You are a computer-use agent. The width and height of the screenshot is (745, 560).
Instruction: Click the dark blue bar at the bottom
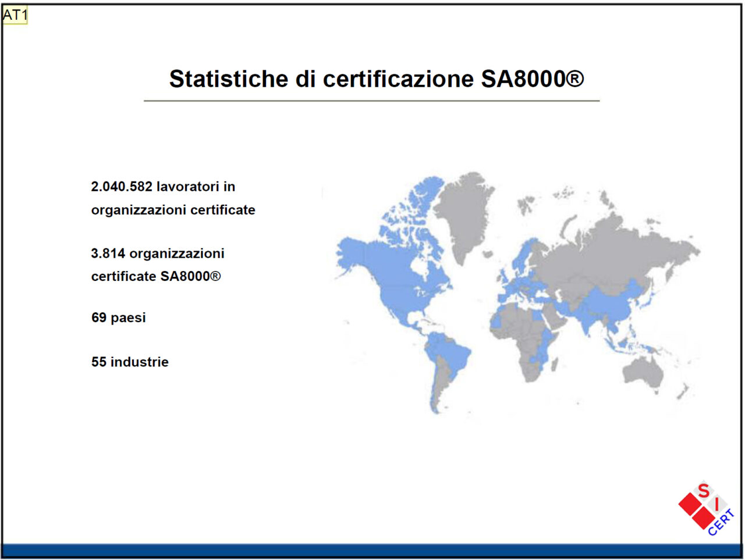point(372,549)
